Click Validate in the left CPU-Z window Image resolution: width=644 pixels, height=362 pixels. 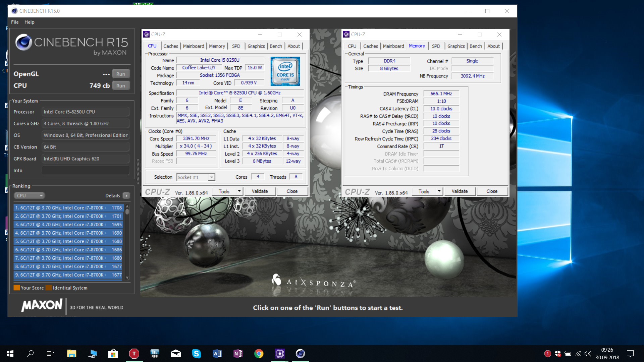point(260,191)
